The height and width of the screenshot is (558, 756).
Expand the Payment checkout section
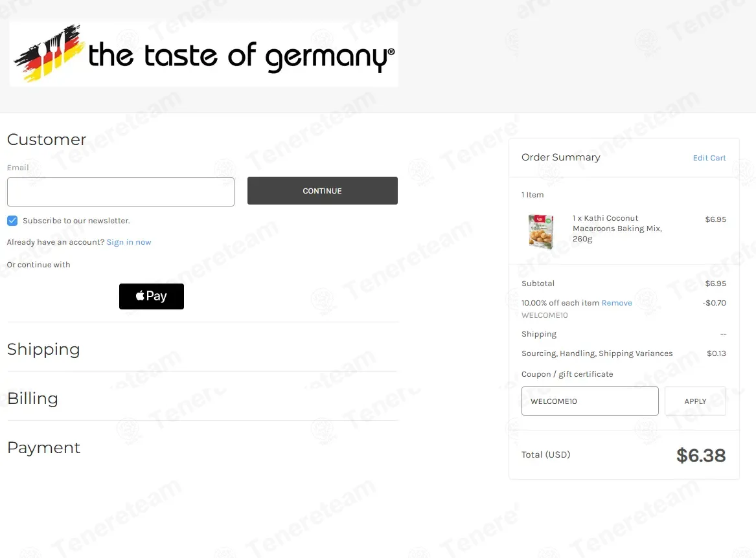[43, 448]
